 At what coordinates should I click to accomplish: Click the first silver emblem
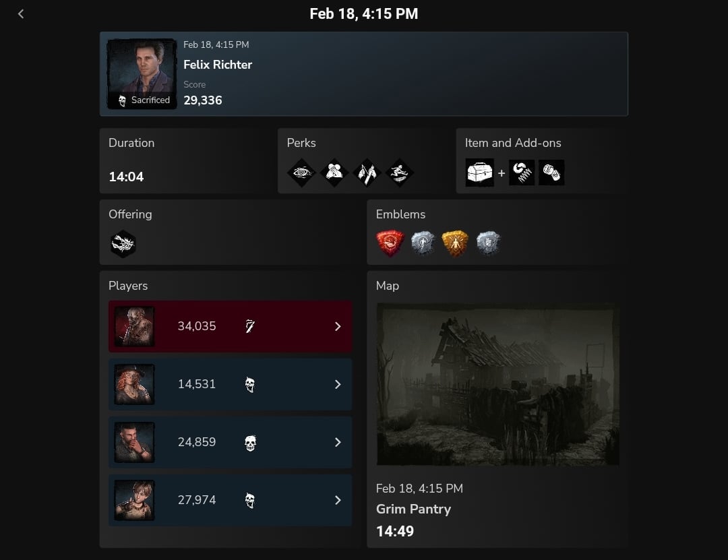point(423,243)
